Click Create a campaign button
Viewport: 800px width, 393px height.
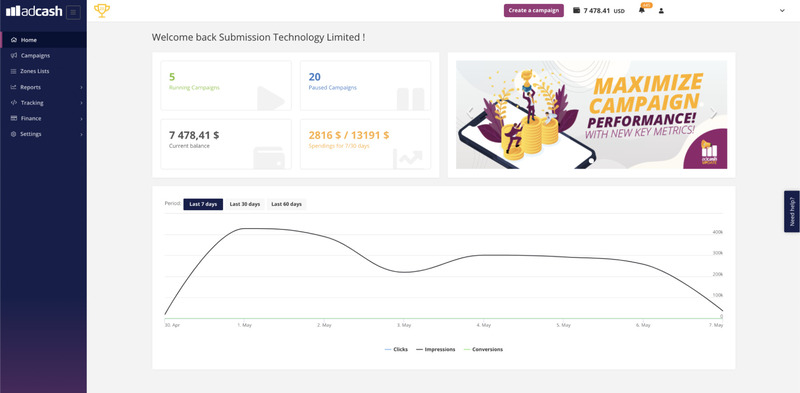coord(534,11)
